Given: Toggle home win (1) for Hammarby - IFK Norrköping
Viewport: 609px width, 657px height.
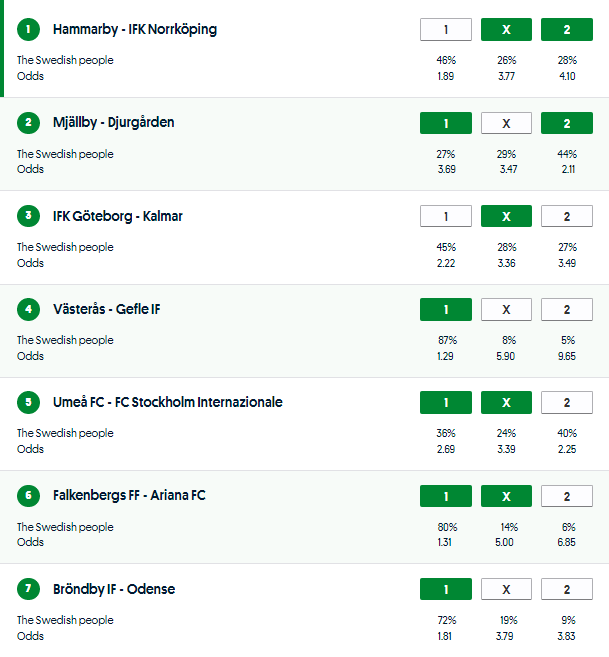Looking at the screenshot, I should tap(446, 30).
